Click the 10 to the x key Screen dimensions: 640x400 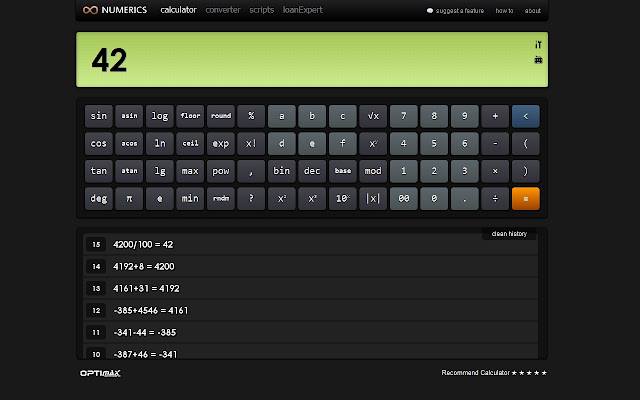(x=343, y=198)
